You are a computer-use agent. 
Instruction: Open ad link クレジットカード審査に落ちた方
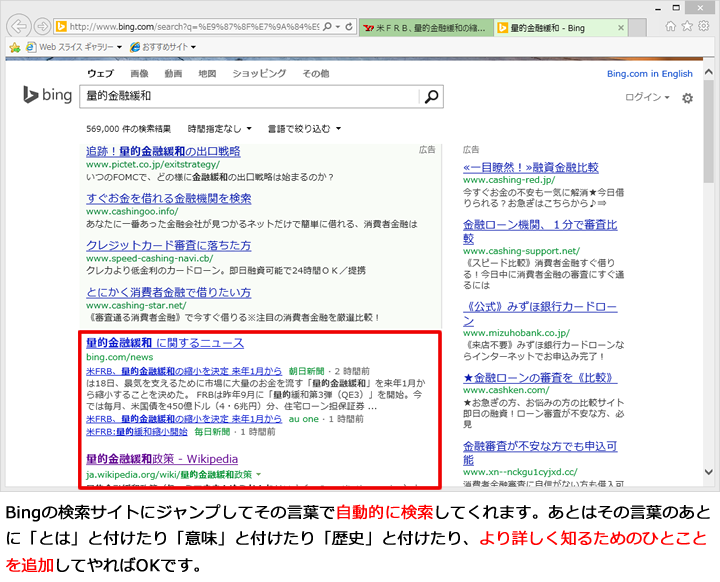tap(169, 245)
